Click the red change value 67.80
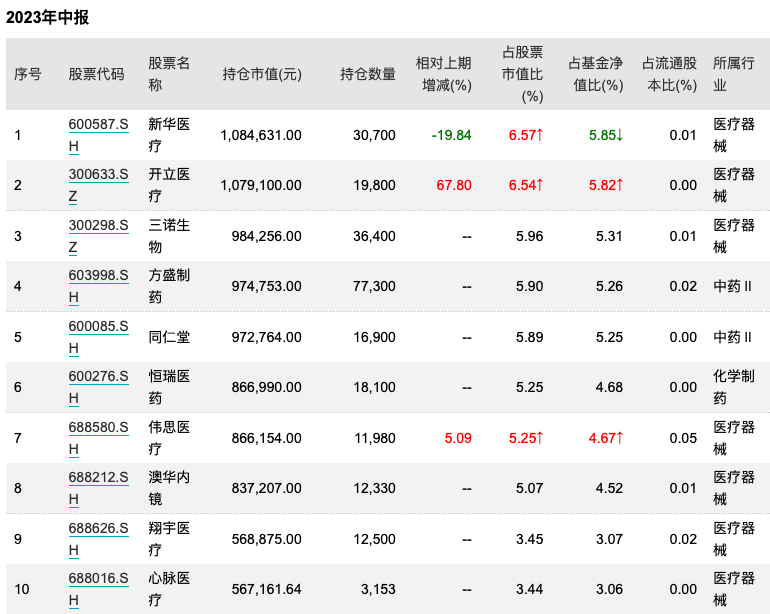This screenshot has width=770, height=614. click(x=454, y=185)
